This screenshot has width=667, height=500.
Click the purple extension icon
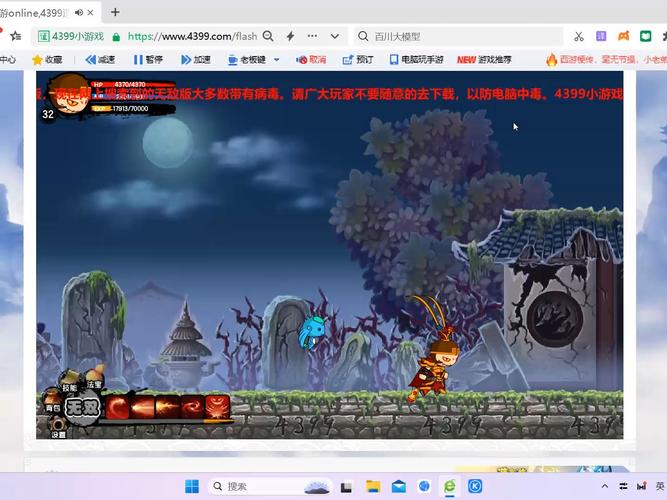coord(601,36)
